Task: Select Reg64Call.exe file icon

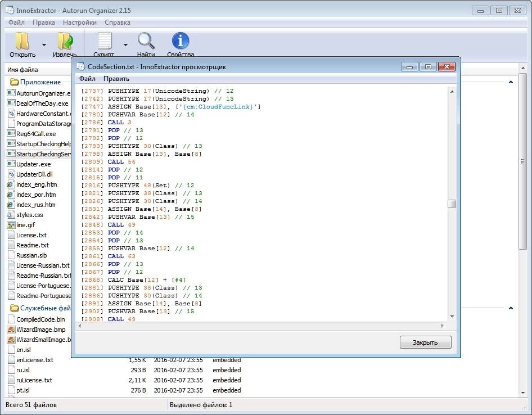Action: (x=11, y=134)
